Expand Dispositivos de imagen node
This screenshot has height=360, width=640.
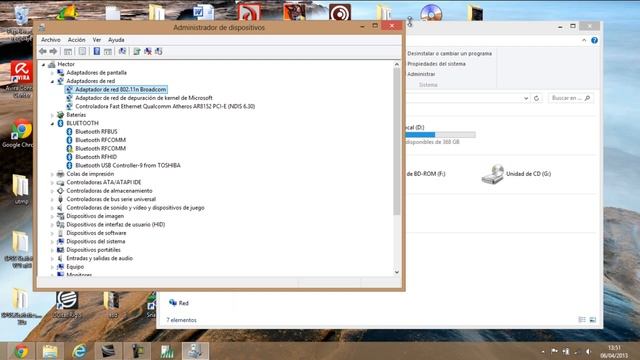point(52,216)
